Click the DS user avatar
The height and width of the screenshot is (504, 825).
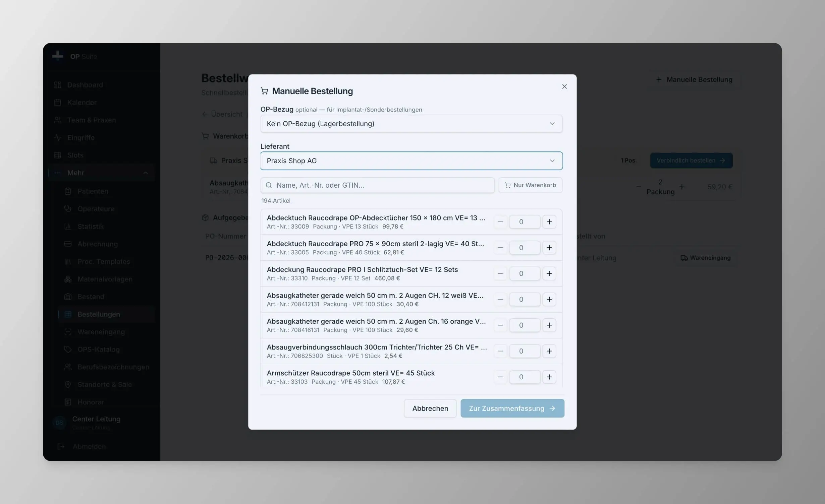click(59, 423)
